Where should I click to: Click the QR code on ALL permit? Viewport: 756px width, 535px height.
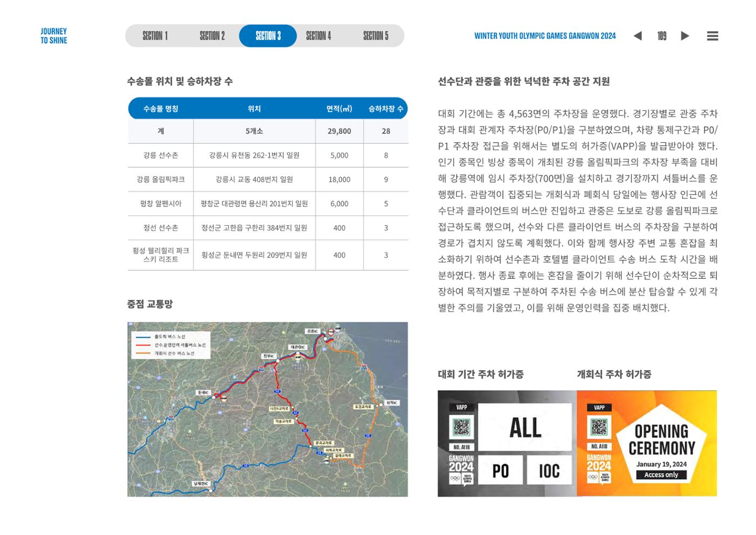click(x=461, y=428)
